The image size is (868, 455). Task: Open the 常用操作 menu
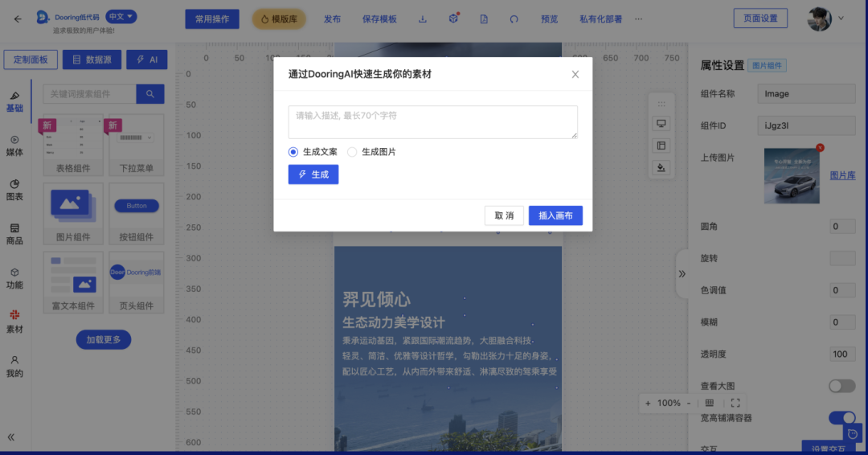tap(212, 18)
